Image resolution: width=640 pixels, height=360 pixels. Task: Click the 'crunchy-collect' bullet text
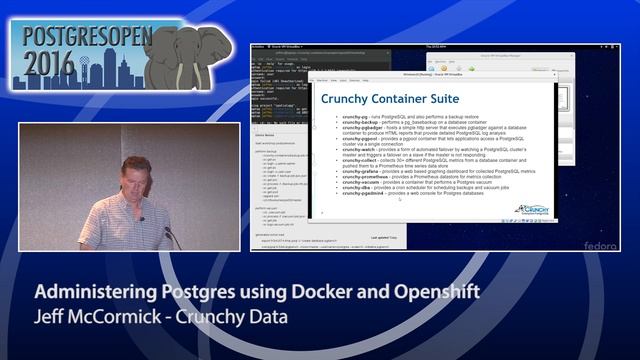click(x=360, y=160)
